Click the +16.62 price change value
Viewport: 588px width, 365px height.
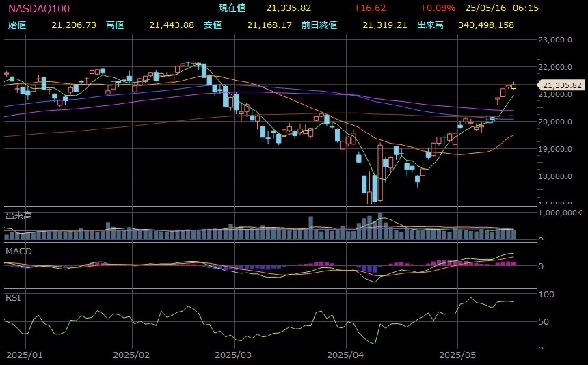[x=369, y=8]
